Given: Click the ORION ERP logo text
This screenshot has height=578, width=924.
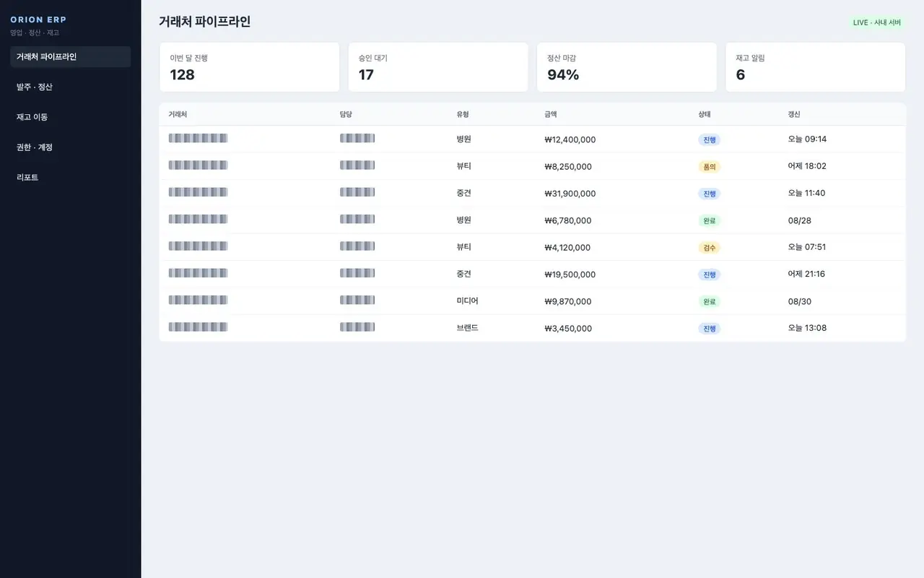Looking at the screenshot, I should (38, 20).
